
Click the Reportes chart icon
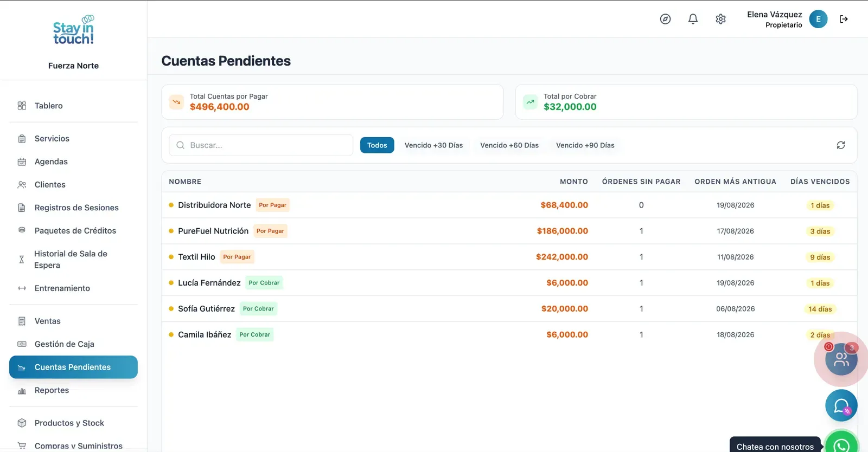pyautogui.click(x=22, y=391)
